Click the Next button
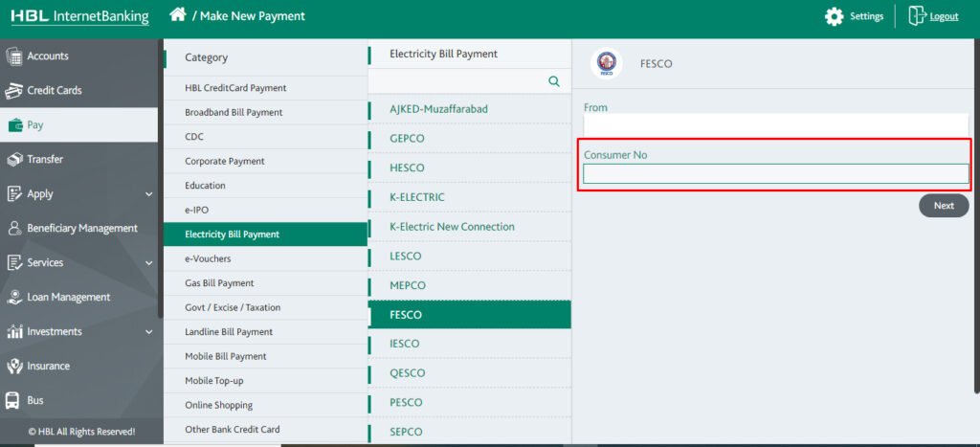The height and width of the screenshot is (447, 980). [944, 206]
